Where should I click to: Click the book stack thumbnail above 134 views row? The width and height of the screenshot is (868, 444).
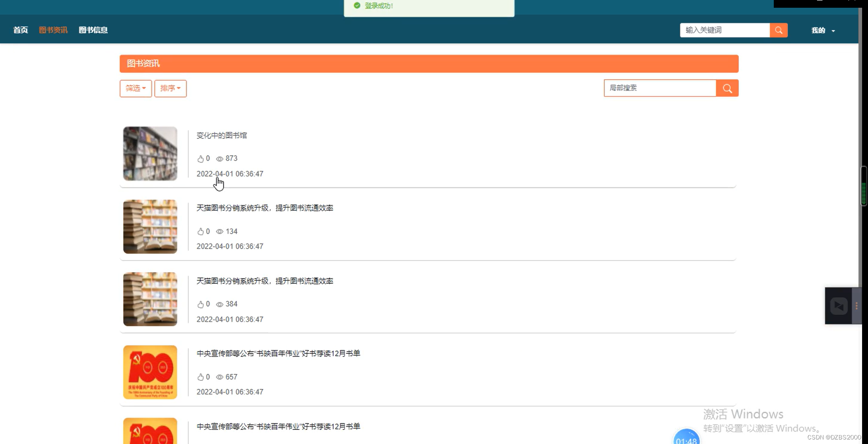tap(150, 226)
